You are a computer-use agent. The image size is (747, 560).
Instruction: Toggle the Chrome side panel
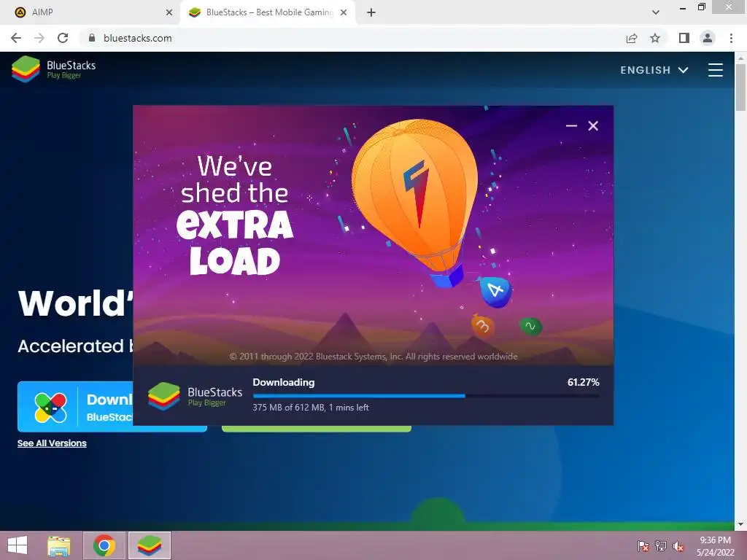[684, 38]
